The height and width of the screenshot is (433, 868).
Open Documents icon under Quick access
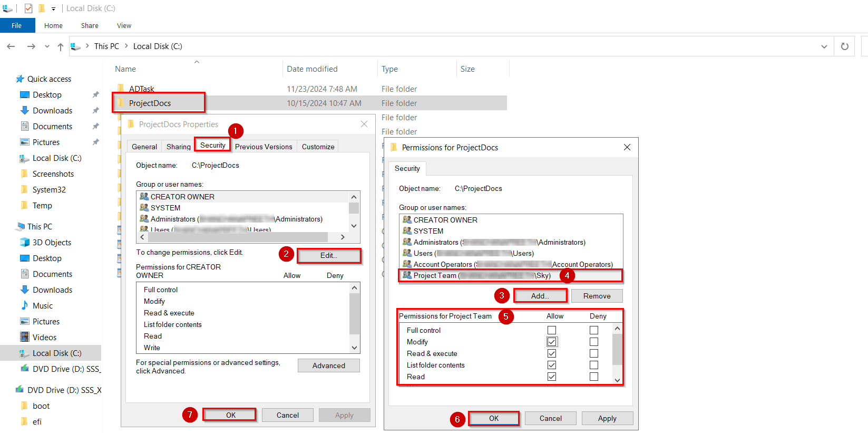[24, 127]
